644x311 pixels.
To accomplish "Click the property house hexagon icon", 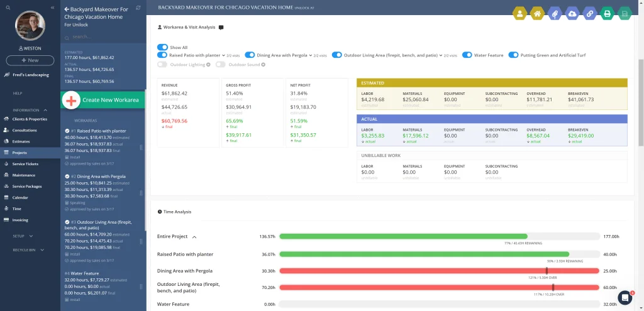I will point(537,14).
